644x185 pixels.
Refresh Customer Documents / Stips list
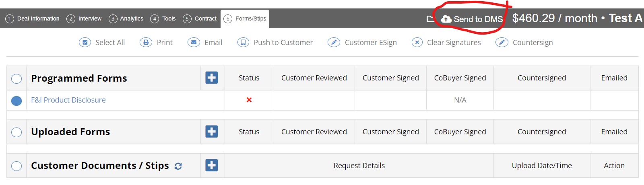[178, 166]
